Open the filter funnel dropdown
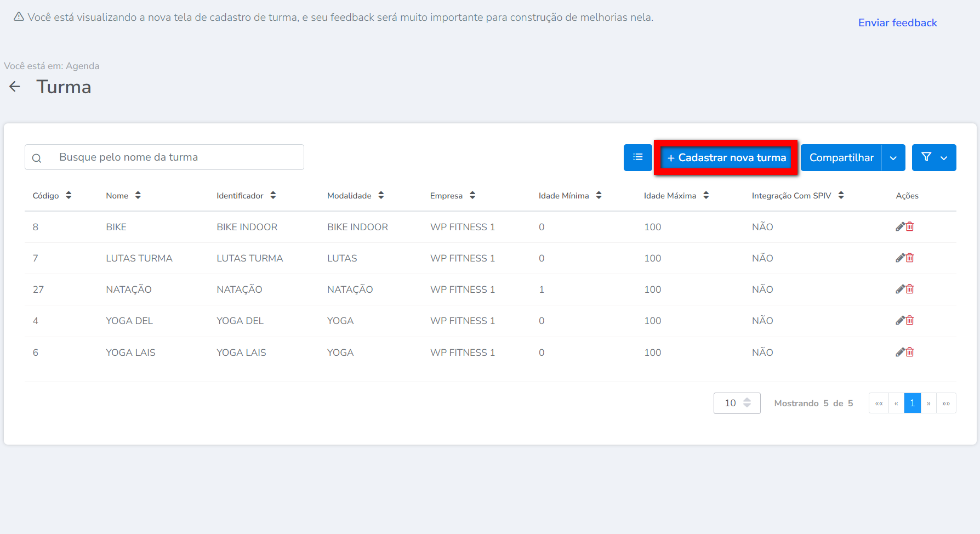The image size is (980, 534). (x=934, y=157)
